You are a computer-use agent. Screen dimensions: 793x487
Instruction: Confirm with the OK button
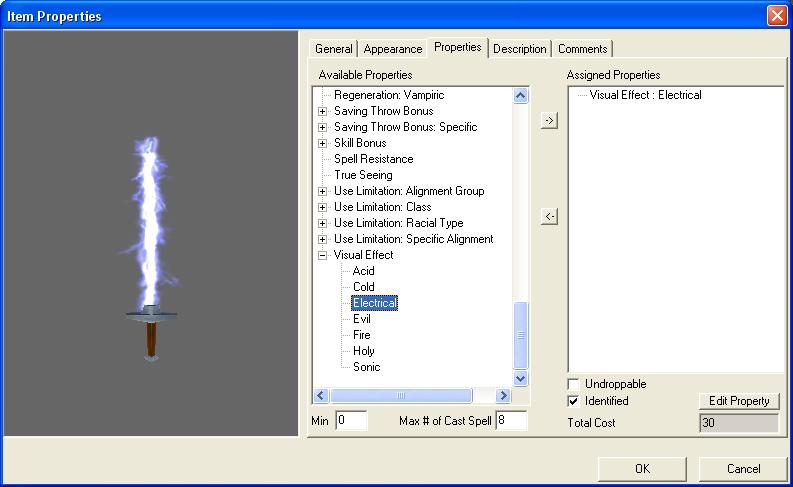point(642,468)
